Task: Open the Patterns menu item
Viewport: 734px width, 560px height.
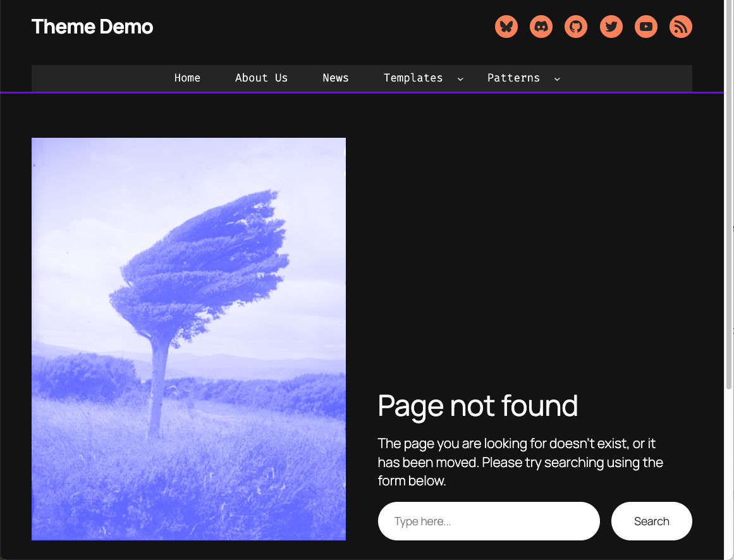Action: 513,78
